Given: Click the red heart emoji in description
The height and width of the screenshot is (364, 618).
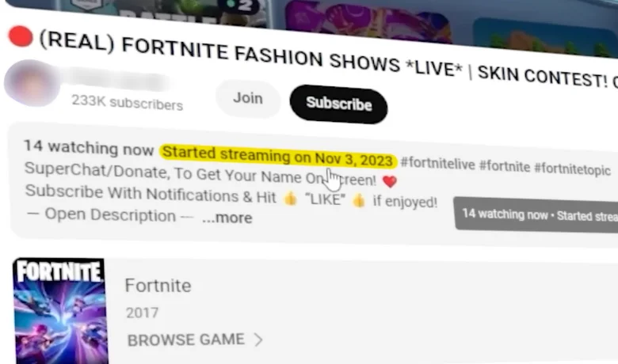Looking at the screenshot, I should point(389,181).
